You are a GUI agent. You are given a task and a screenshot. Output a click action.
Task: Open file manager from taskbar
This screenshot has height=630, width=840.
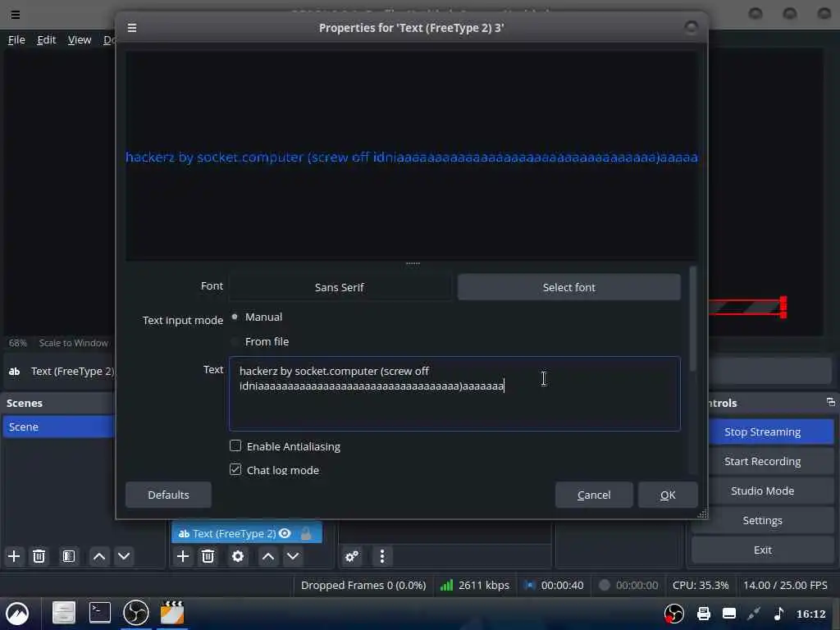64,613
